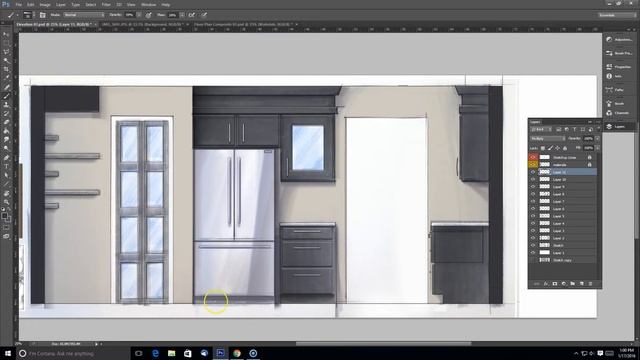Select the Healing Brush tool
The image size is (640, 360).
tap(6, 87)
